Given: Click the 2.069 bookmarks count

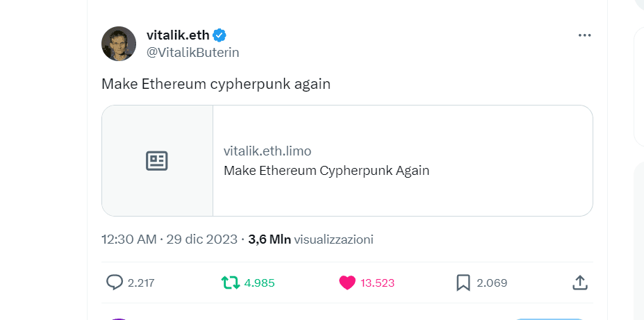Looking at the screenshot, I should [x=492, y=283].
